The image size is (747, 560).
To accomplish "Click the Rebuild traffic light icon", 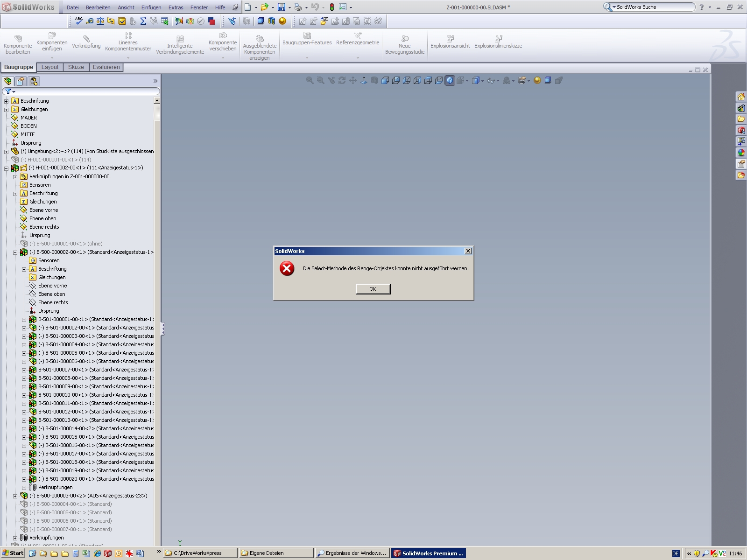I will click(332, 7).
